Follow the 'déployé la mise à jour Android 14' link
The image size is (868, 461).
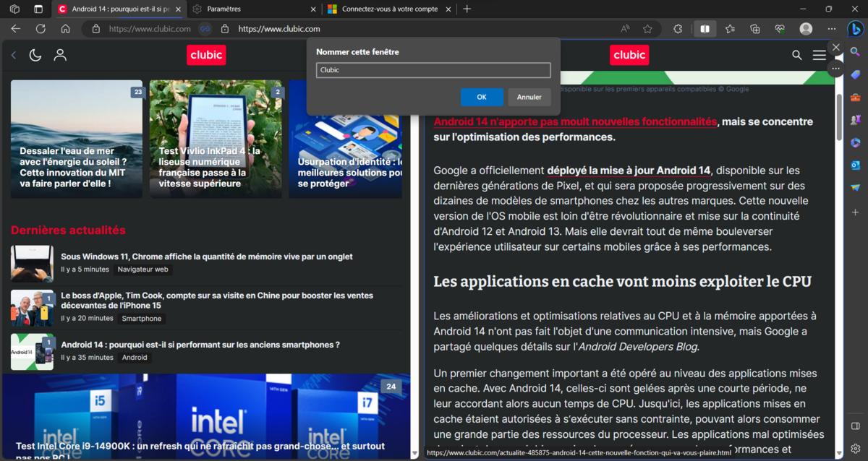(629, 171)
